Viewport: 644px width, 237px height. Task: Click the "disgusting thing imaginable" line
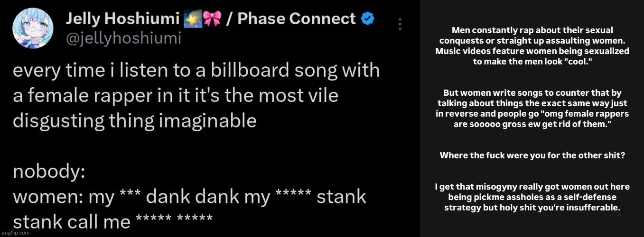tap(134, 121)
